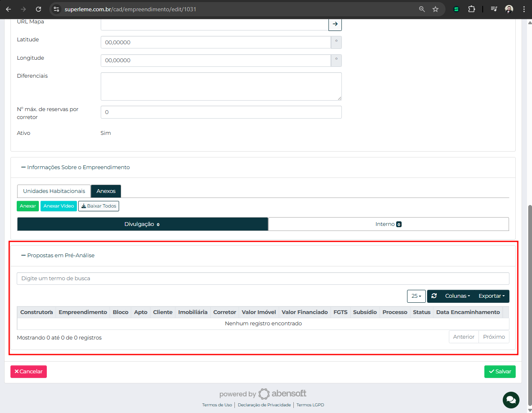Viewport: 532px width, 413px height.
Task: Click the URL Mapa arrow button
Action: point(335,24)
